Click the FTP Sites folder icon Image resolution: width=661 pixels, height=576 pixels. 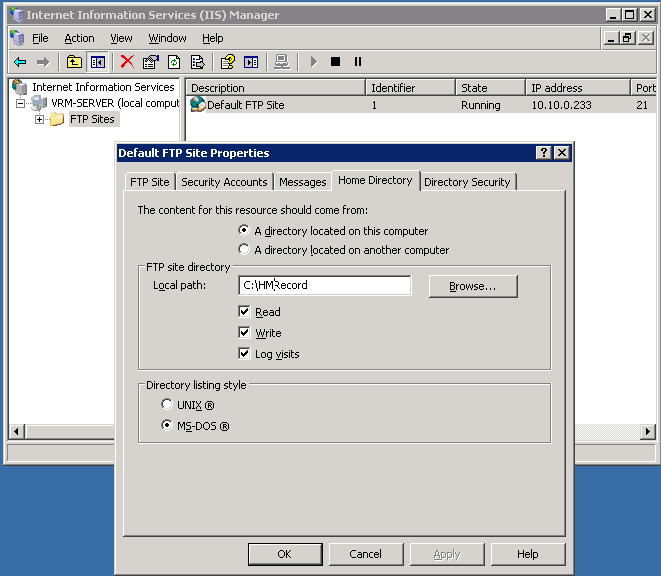point(57,119)
